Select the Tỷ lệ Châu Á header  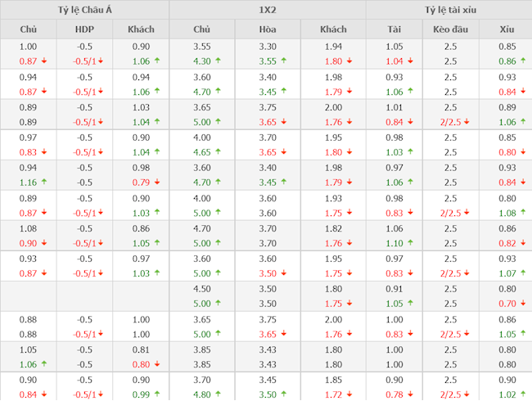(x=84, y=10)
